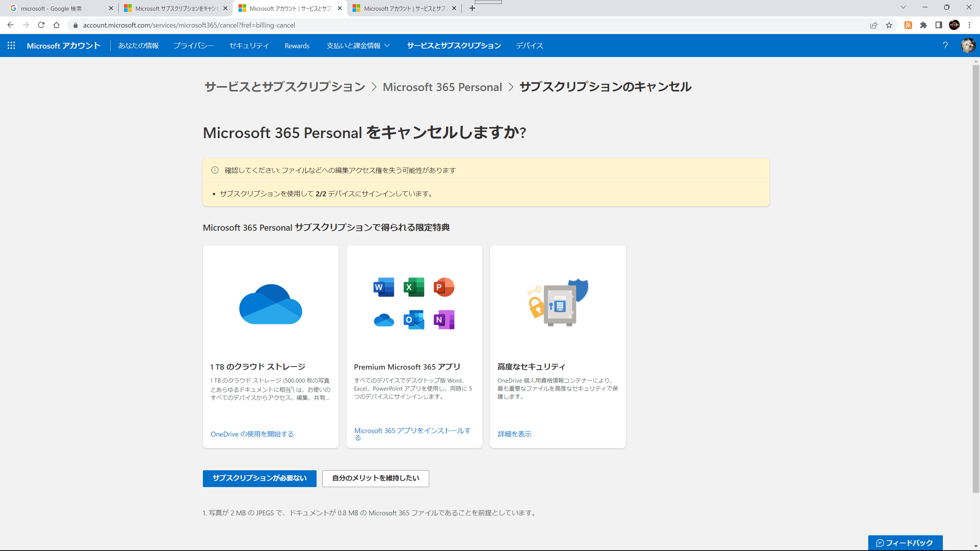Click the Word icon in the apps card
980x551 pixels.
[384, 287]
